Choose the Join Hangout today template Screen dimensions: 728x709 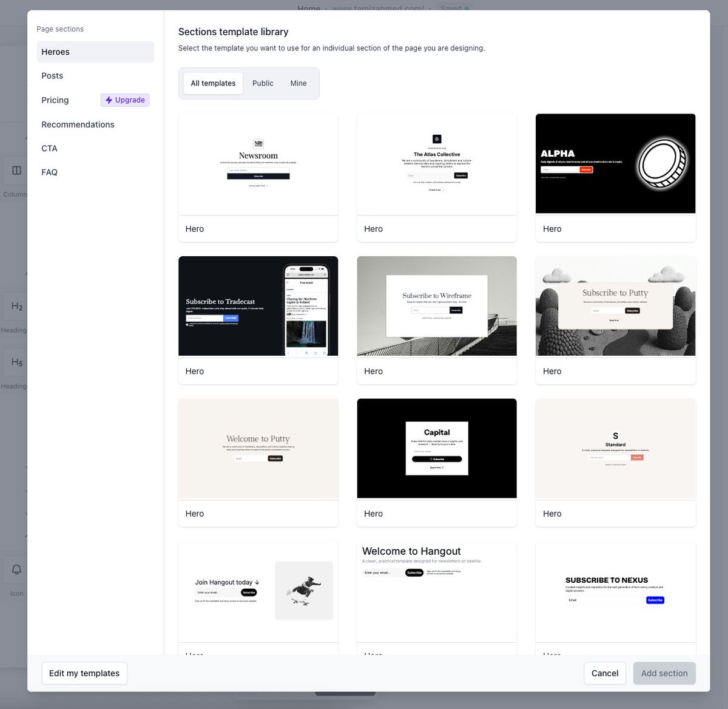point(258,597)
